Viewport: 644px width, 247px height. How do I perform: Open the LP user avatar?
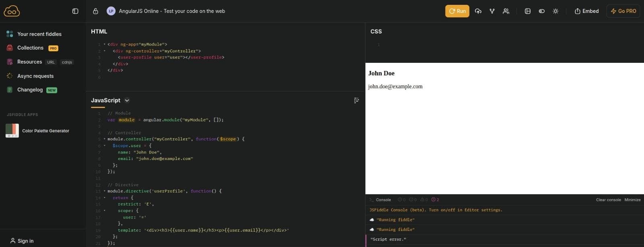click(111, 11)
